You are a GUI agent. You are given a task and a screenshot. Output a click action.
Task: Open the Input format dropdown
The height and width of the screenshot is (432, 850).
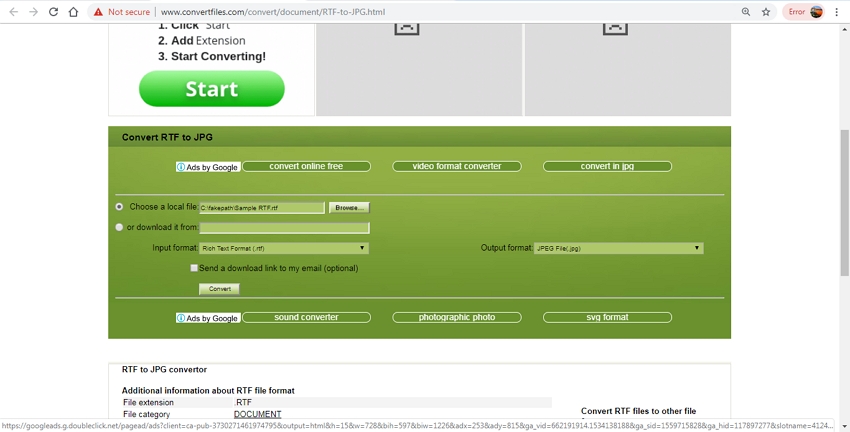click(x=284, y=248)
